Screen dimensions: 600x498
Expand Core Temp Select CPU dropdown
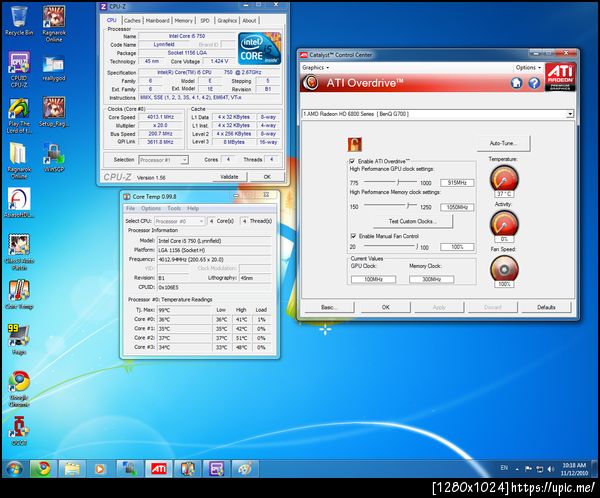click(201, 221)
